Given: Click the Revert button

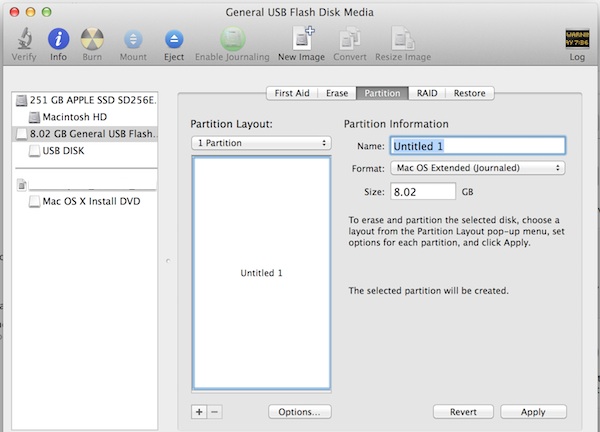Looking at the screenshot, I should 463,412.
